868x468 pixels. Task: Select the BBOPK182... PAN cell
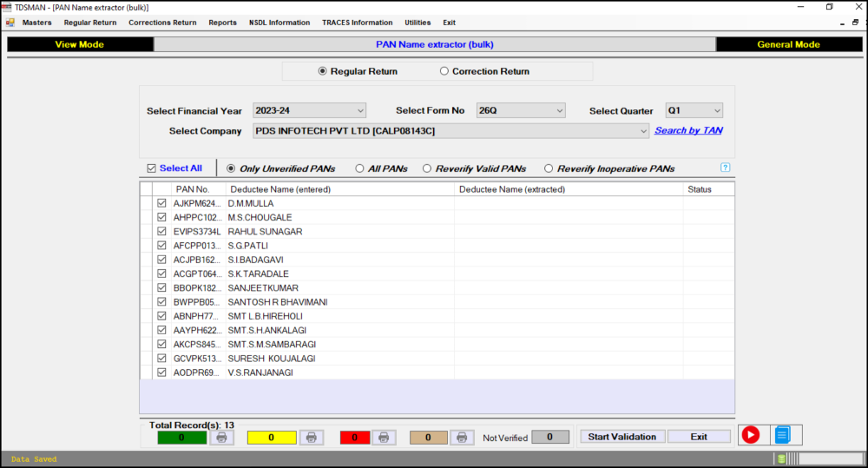(197, 288)
